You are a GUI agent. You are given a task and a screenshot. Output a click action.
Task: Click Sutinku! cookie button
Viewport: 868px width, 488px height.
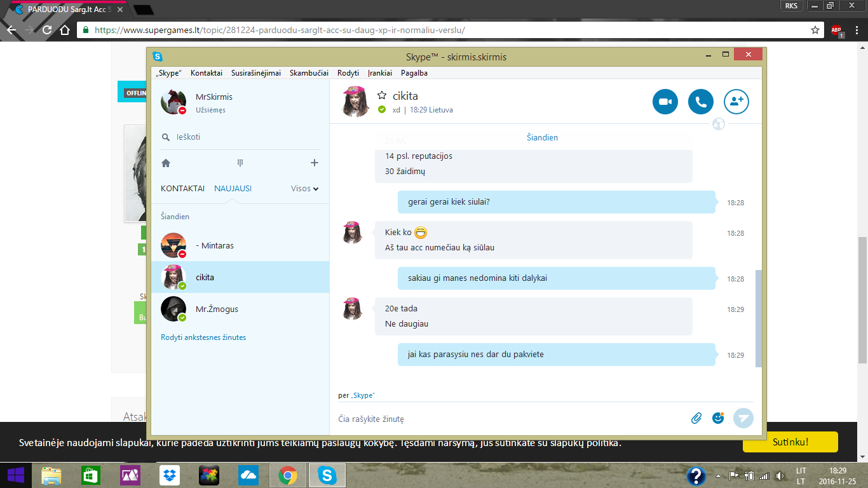[x=790, y=442]
